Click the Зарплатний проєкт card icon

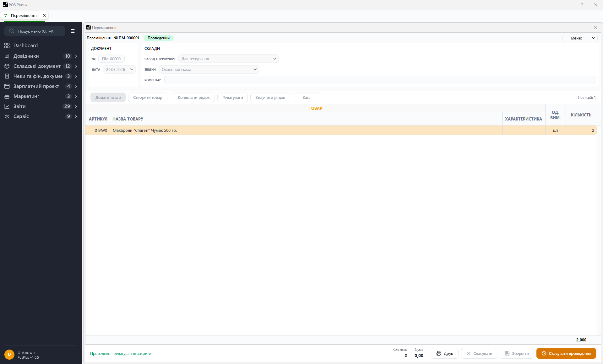click(7, 86)
